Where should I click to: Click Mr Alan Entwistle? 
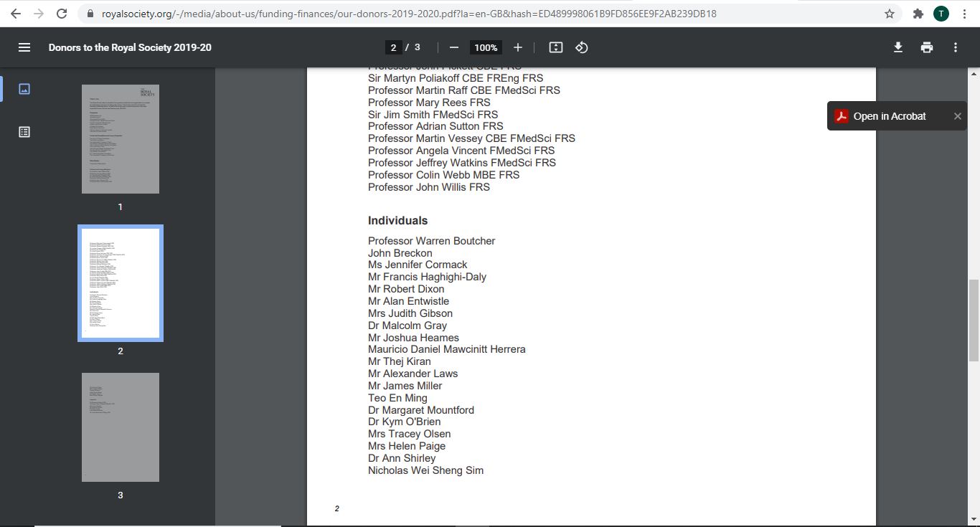click(x=408, y=301)
